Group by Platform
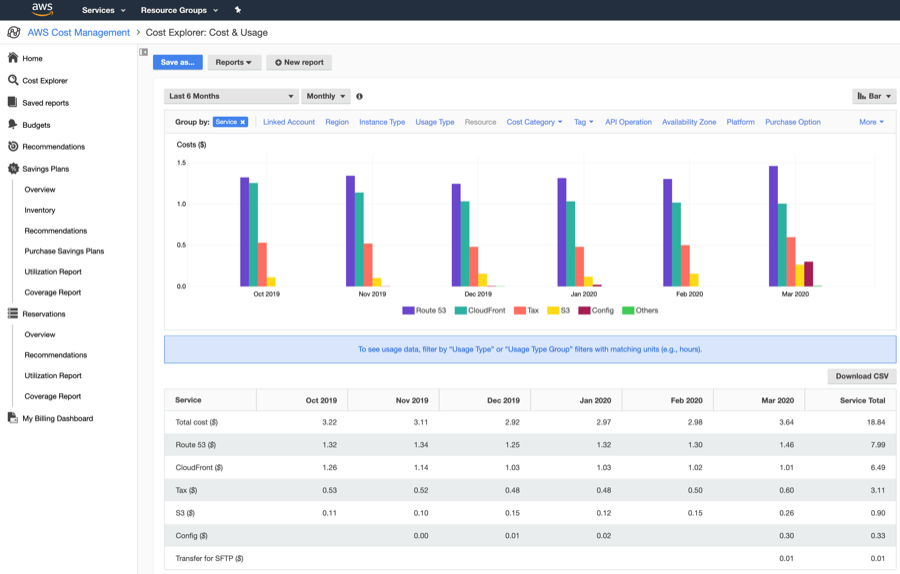This screenshot has height=574, width=900. (740, 122)
